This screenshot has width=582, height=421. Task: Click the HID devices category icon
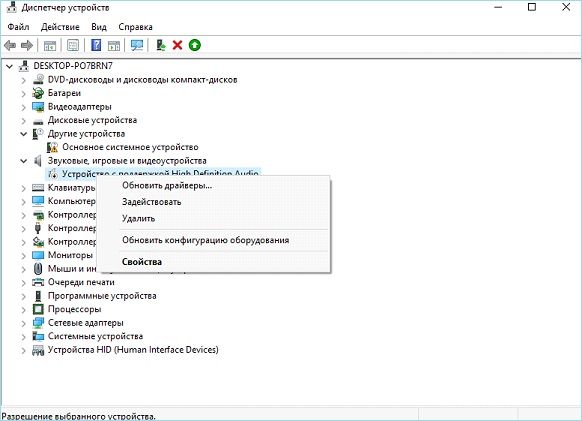38,350
